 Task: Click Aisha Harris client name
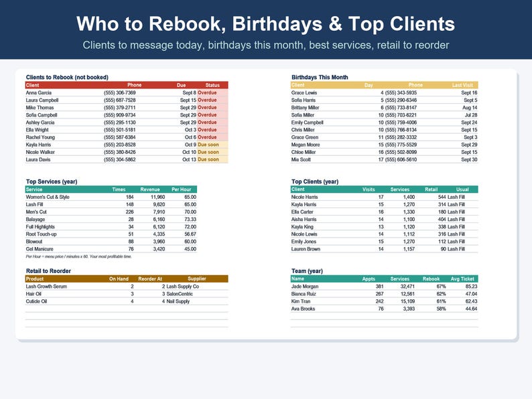tap(304, 220)
